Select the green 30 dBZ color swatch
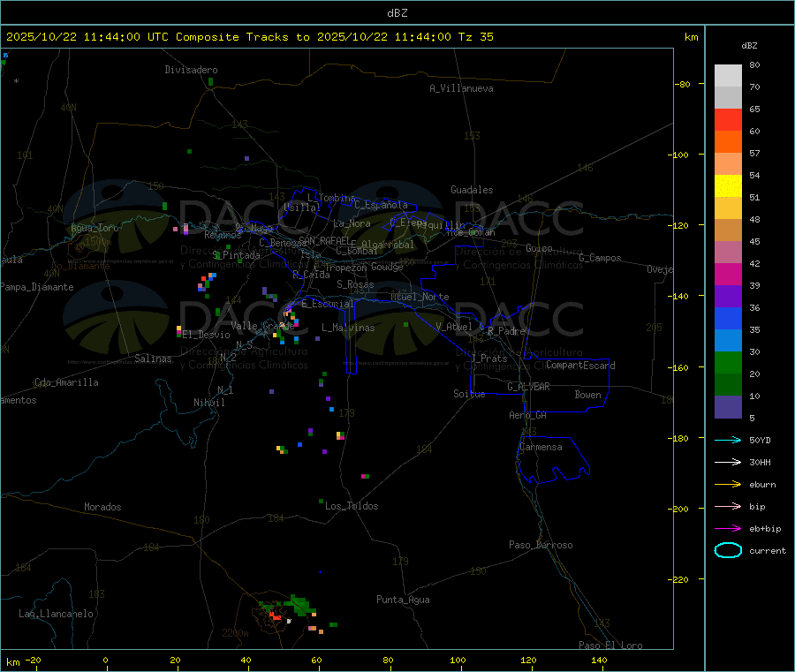This screenshot has height=672, width=795. pyautogui.click(x=728, y=362)
